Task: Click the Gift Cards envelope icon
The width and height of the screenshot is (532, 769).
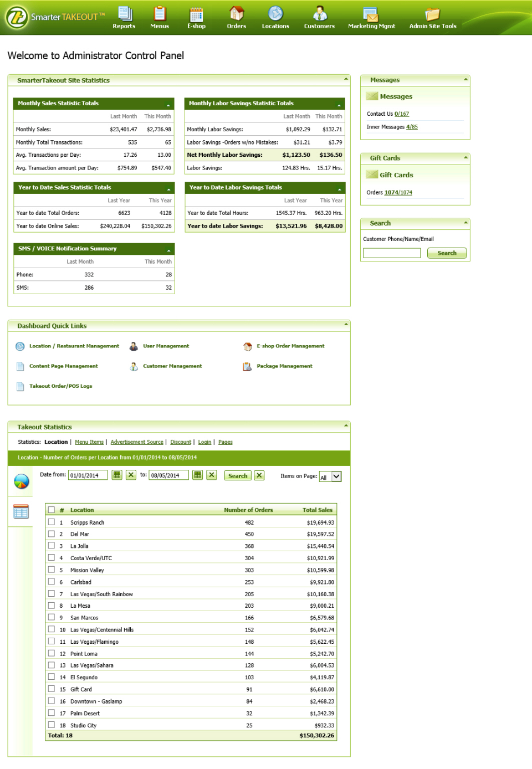Action: coord(372,175)
